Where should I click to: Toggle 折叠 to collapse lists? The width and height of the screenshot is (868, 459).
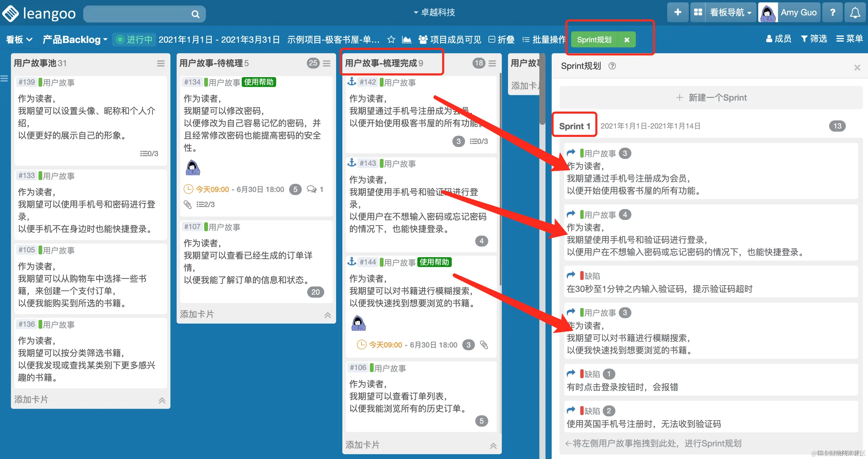click(502, 40)
